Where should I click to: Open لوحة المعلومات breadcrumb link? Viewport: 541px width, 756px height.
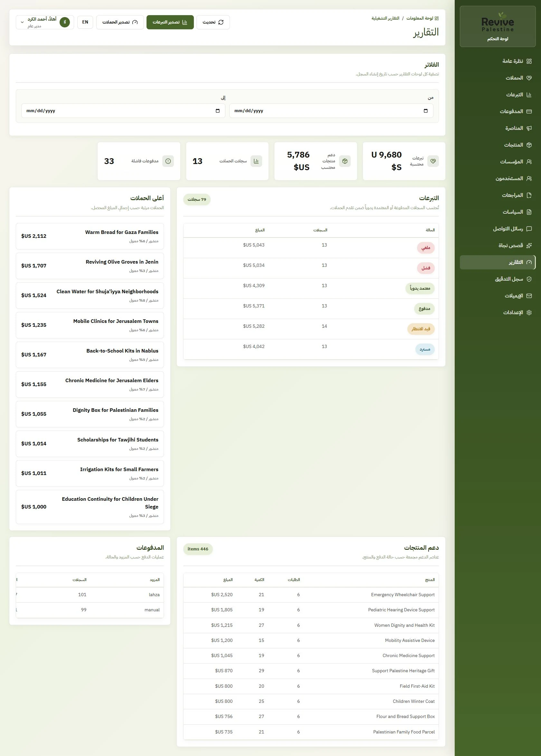click(422, 18)
